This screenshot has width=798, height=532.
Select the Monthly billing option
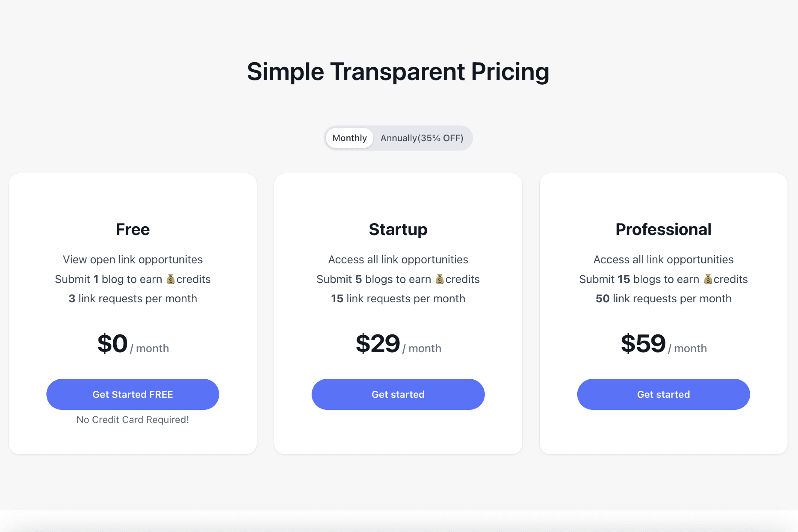(349, 138)
